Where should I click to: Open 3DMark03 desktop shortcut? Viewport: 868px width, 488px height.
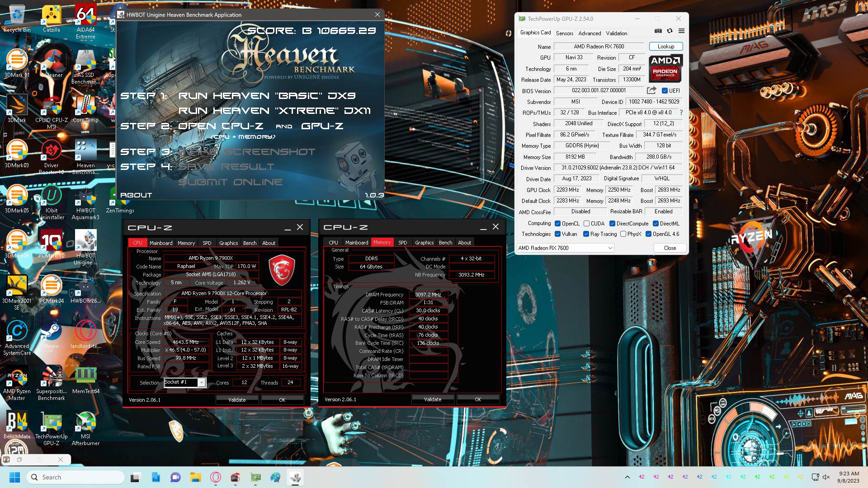click(x=17, y=154)
